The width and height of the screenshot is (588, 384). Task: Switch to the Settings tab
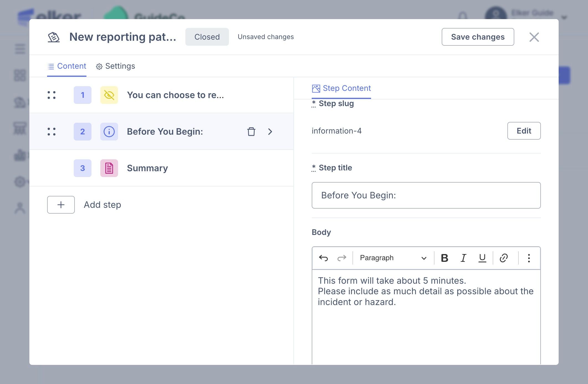(x=116, y=66)
